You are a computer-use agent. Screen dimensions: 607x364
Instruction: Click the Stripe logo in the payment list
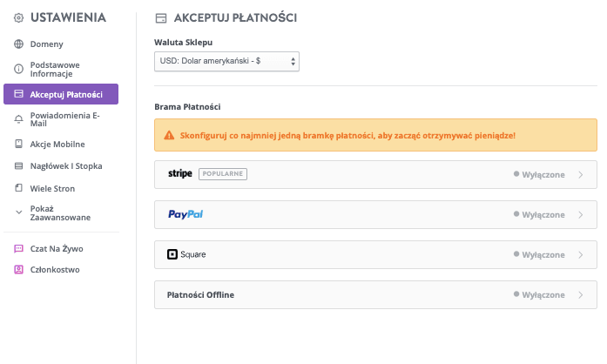click(x=179, y=174)
